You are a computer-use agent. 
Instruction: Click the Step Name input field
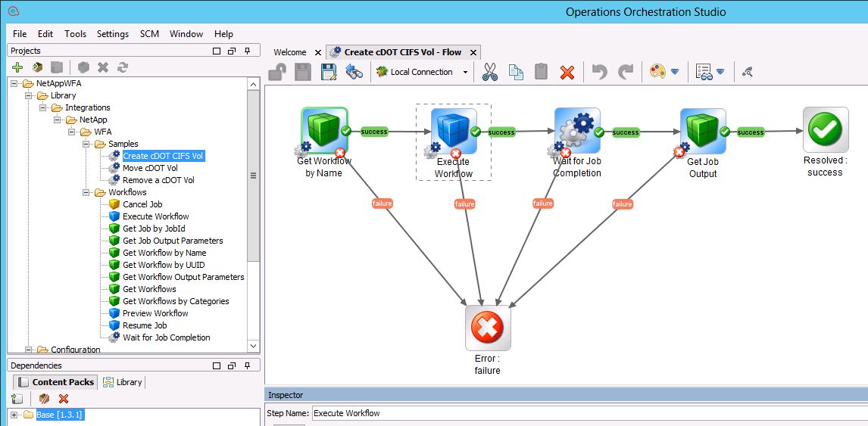click(x=590, y=413)
